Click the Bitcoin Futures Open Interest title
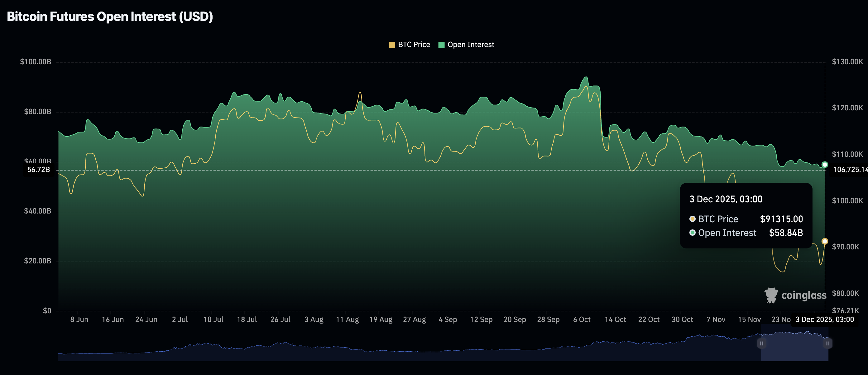Screen dimensions: 868x375 [x=110, y=17]
